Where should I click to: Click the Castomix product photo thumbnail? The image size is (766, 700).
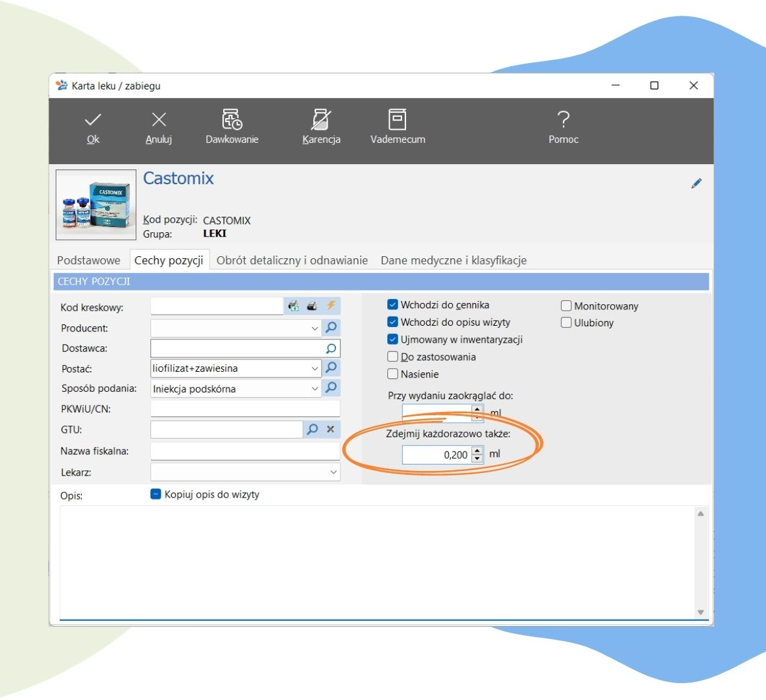96,204
